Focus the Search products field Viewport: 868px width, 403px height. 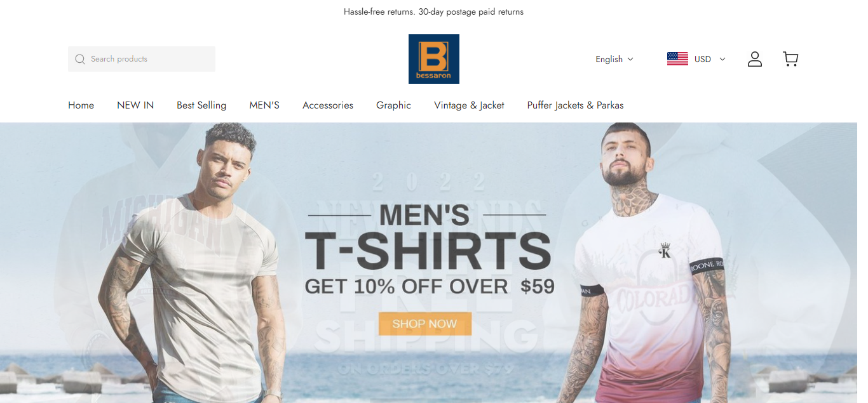pos(142,59)
